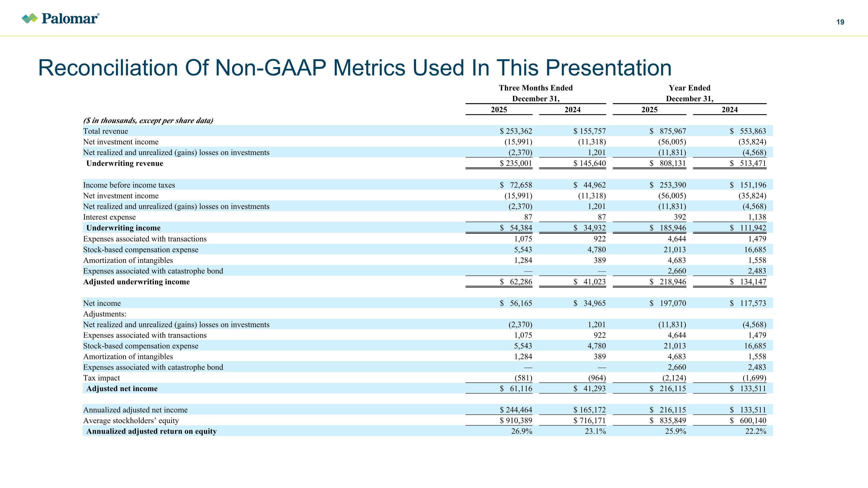Click the page number 19
This screenshot has width=868, height=488.
click(840, 22)
